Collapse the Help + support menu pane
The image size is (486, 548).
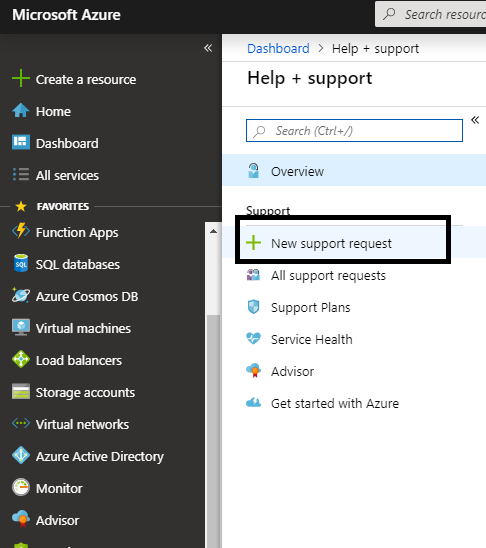pos(475,120)
